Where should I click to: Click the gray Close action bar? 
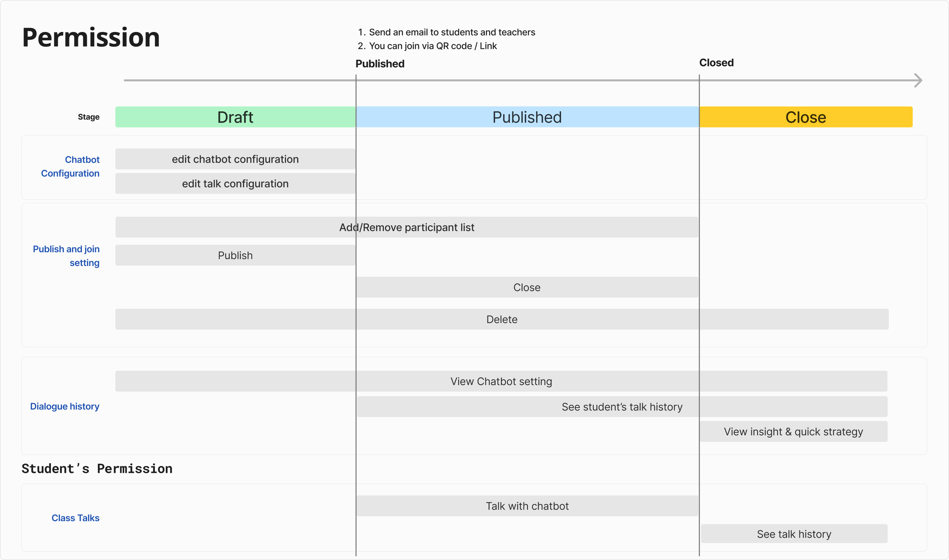tap(527, 287)
